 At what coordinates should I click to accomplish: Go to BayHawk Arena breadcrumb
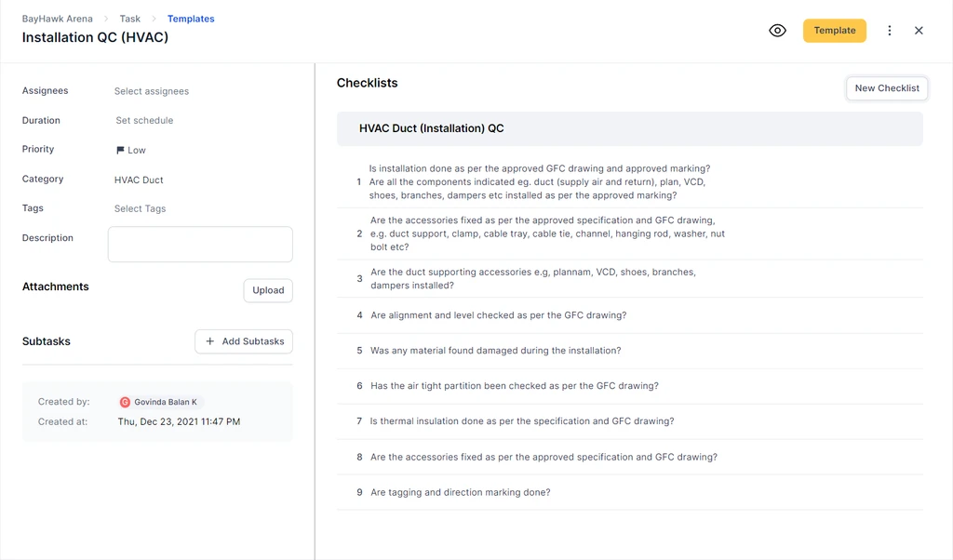coord(57,19)
